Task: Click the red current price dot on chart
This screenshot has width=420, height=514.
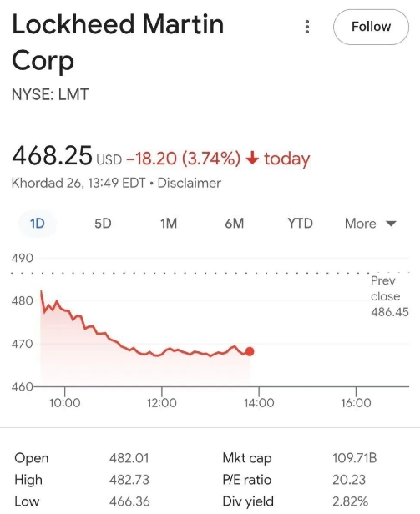Action: [x=250, y=352]
